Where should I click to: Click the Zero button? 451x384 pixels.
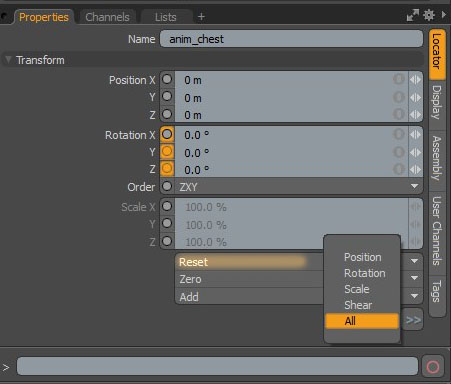pos(249,279)
